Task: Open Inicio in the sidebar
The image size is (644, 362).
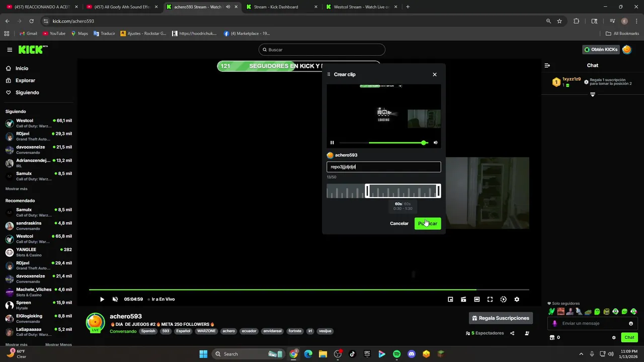Action: [22, 68]
